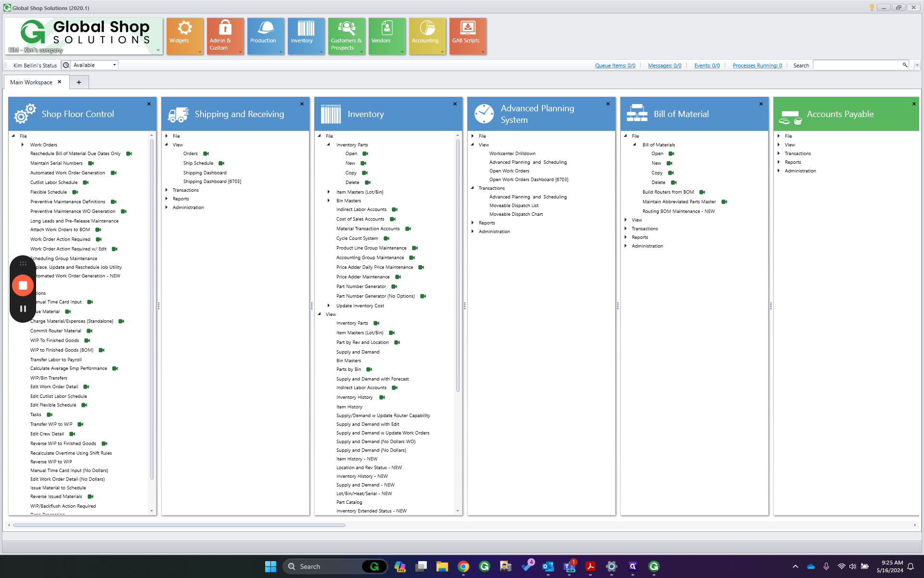
Task: Expand Item Masters (Lot/Bin) under Inventory File
Action: click(329, 192)
